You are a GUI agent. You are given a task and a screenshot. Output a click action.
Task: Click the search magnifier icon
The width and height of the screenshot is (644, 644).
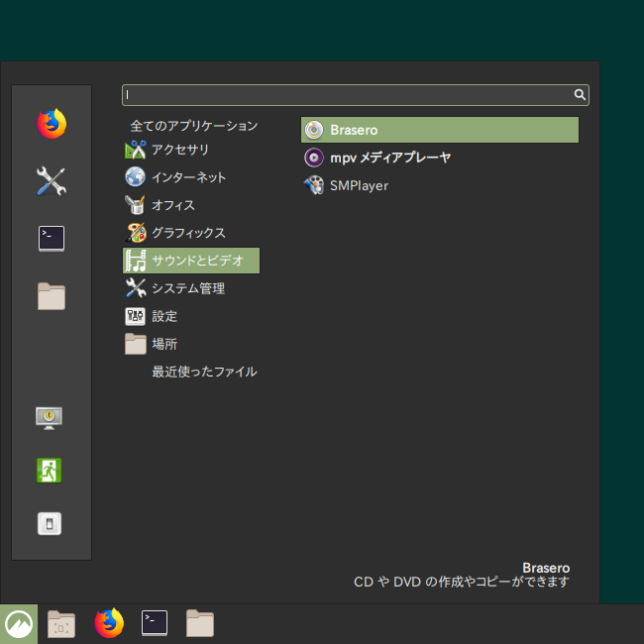coord(580,95)
